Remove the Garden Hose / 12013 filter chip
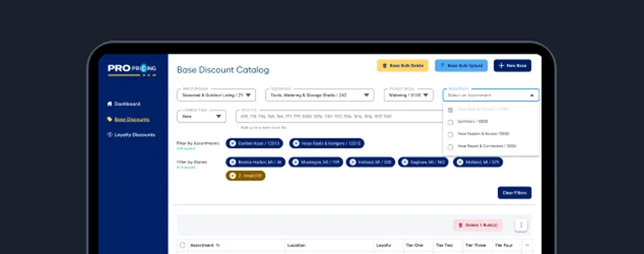This screenshot has width=644, height=254. 233,143
